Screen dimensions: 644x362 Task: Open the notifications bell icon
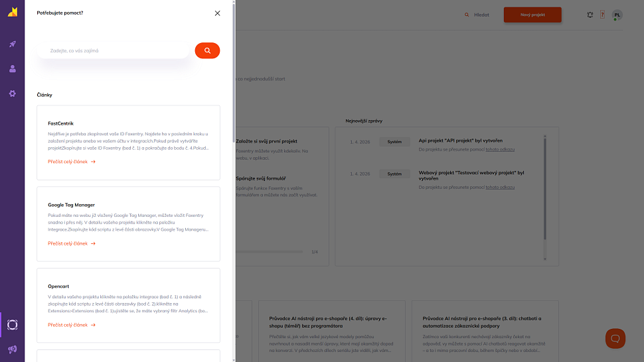tap(590, 15)
